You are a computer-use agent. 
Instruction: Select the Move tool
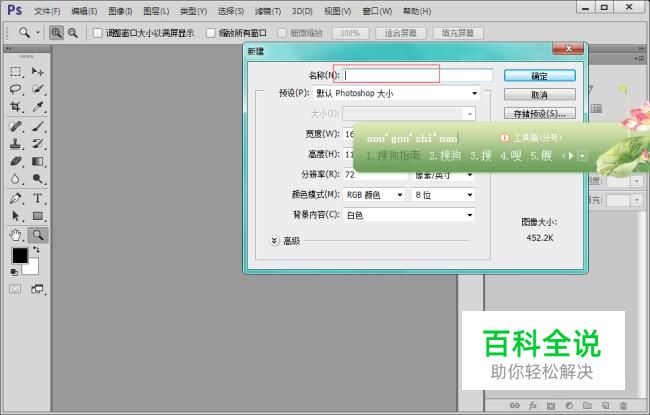38,72
